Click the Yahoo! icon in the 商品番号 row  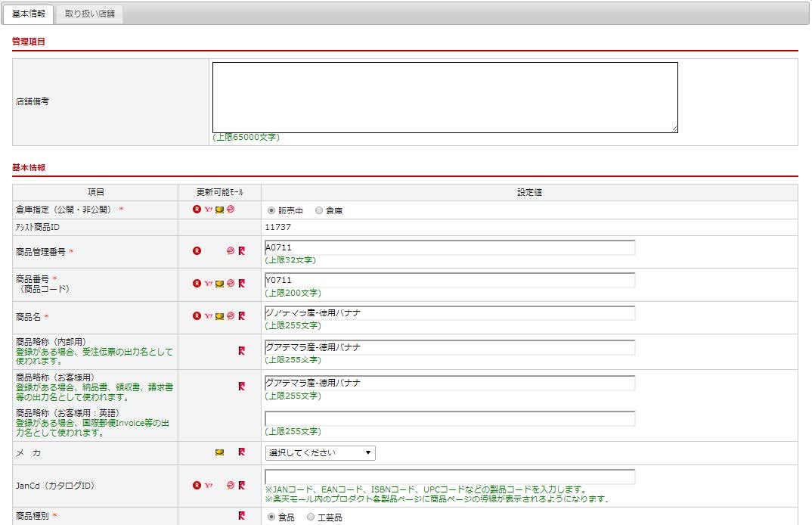click(x=208, y=284)
